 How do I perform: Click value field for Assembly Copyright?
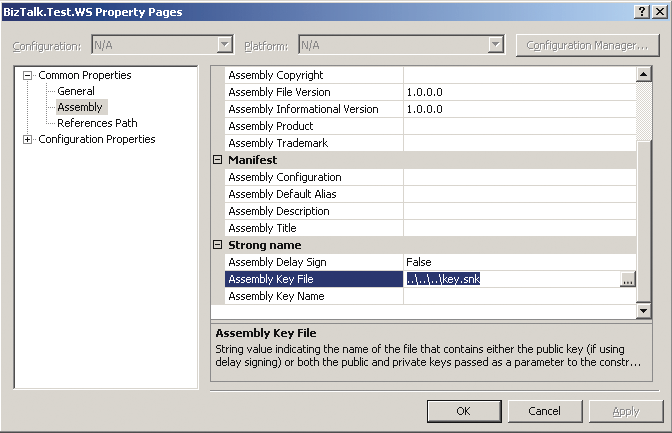(519, 75)
